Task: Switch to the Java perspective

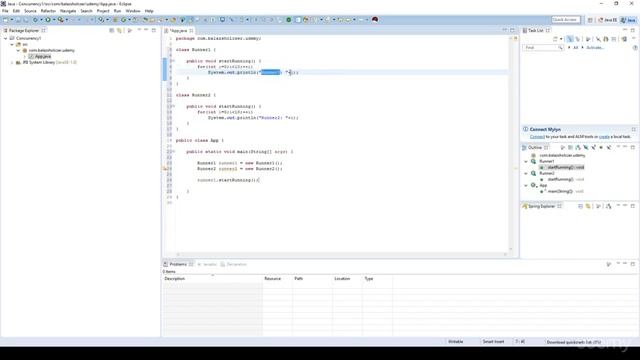Action: point(628,20)
